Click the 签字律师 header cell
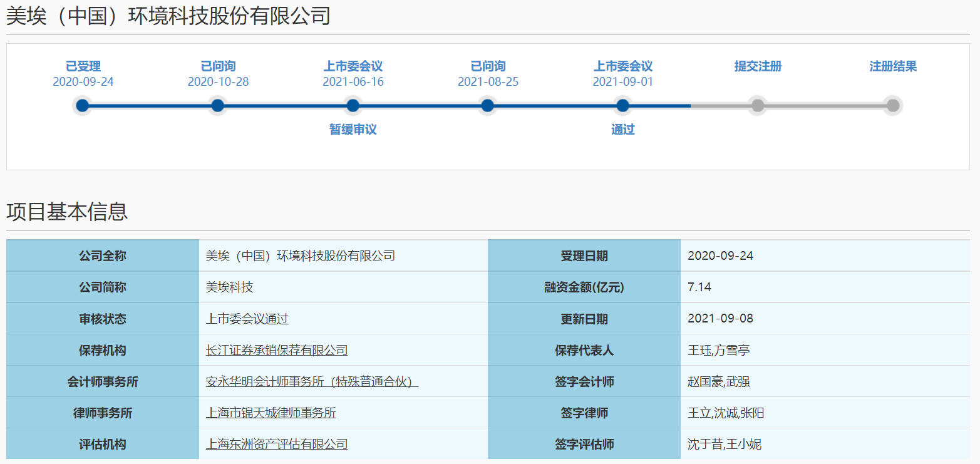Image resolution: width=980 pixels, height=464 pixels. pos(584,413)
